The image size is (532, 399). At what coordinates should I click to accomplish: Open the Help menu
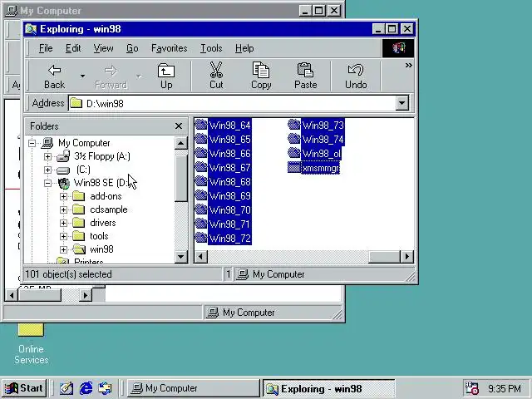(x=244, y=48)
